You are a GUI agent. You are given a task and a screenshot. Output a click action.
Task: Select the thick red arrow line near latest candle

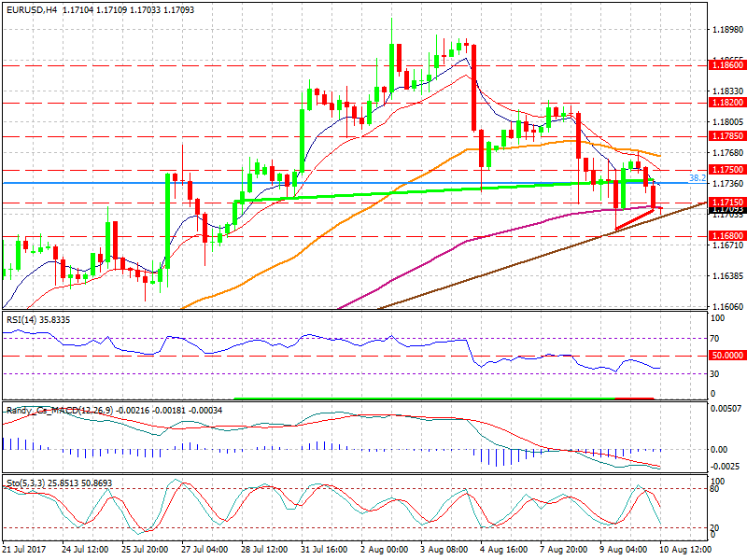click(635, 220)
